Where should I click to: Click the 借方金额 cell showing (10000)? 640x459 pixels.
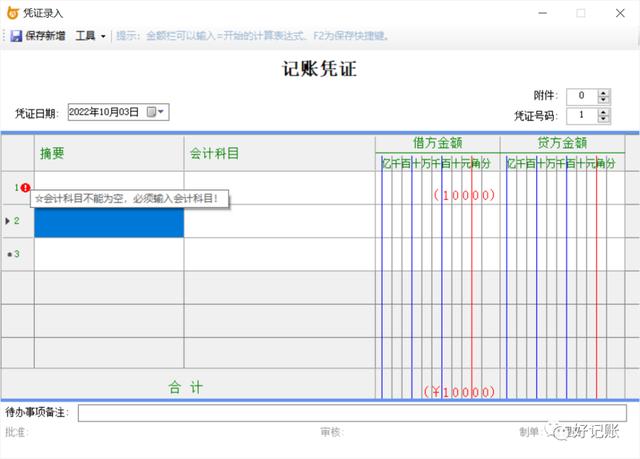pyautogui.click(x=438, y=188)
